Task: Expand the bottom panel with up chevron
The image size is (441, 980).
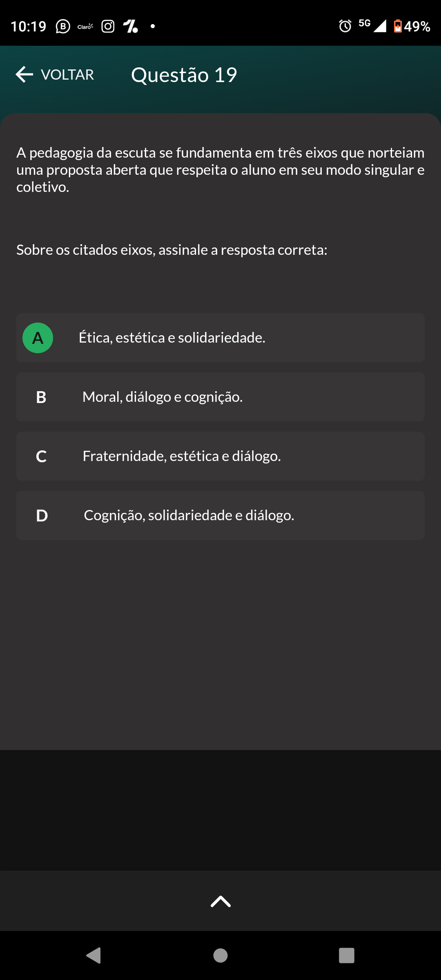Action: [220, 901]
